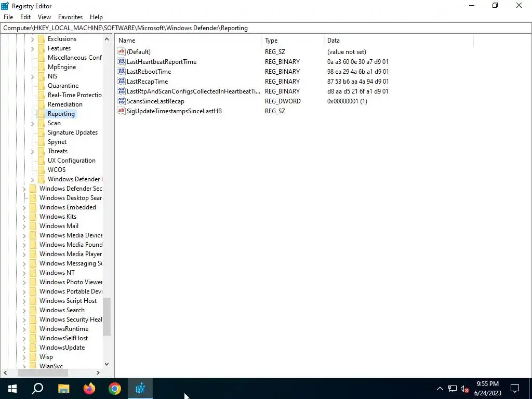Click the WCOS folder icon
The image size is (532, 399).
click(42, 170)
